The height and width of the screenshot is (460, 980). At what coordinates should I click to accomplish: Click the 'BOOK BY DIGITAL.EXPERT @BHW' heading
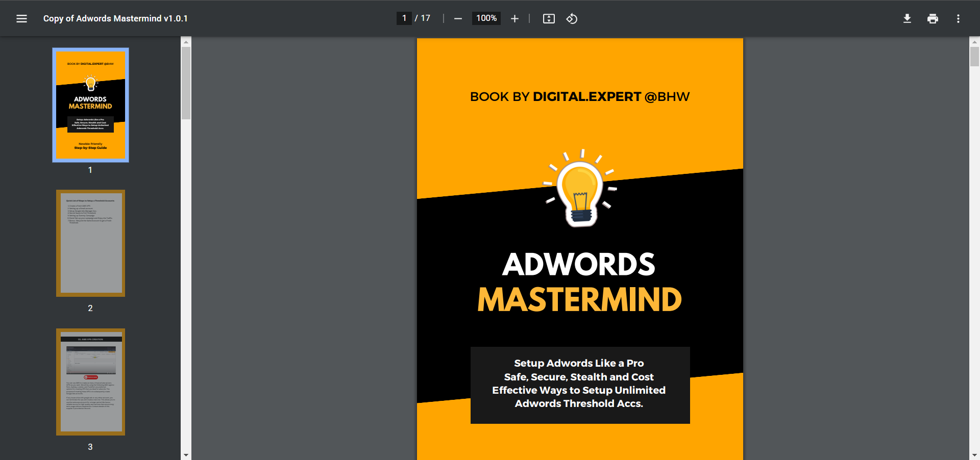tap(580, 97)
